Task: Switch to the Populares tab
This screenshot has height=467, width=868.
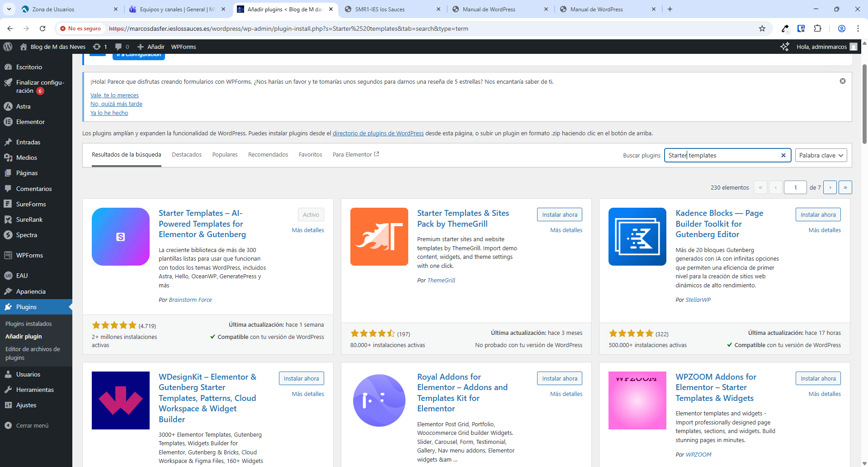Action: point(225,155)
